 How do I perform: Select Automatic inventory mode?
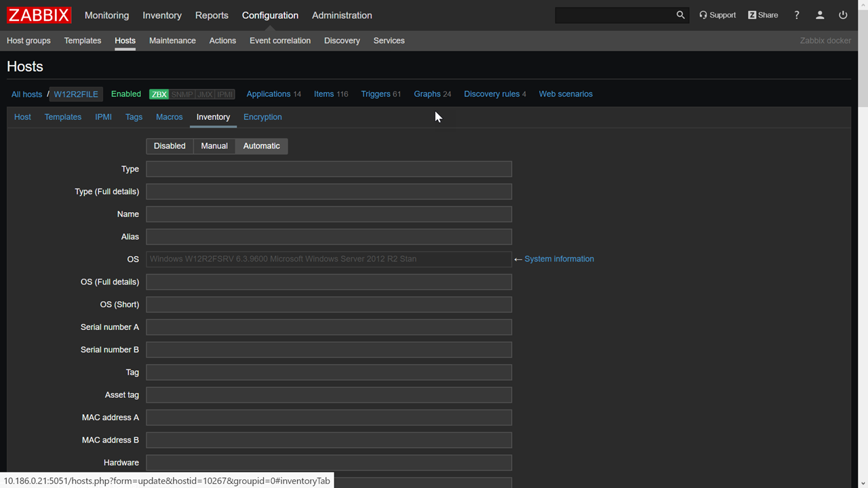pos(261,146)
